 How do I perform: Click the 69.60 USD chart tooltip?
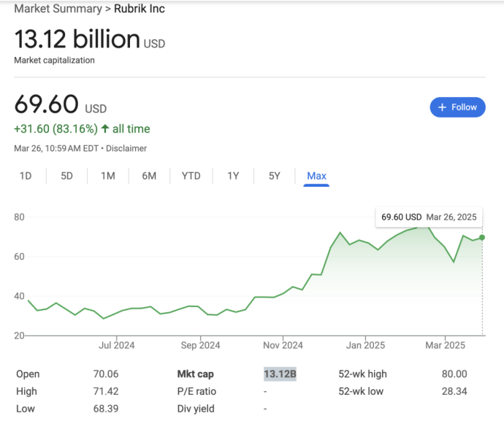click(429, 217)
